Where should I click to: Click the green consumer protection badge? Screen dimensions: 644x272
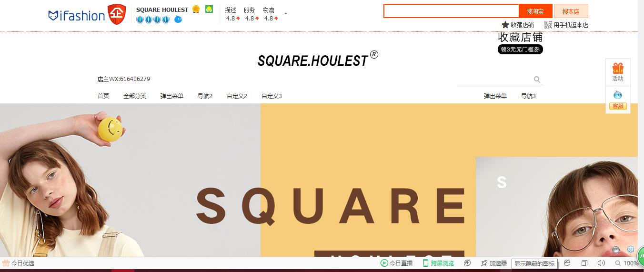[x=209, y=9]
